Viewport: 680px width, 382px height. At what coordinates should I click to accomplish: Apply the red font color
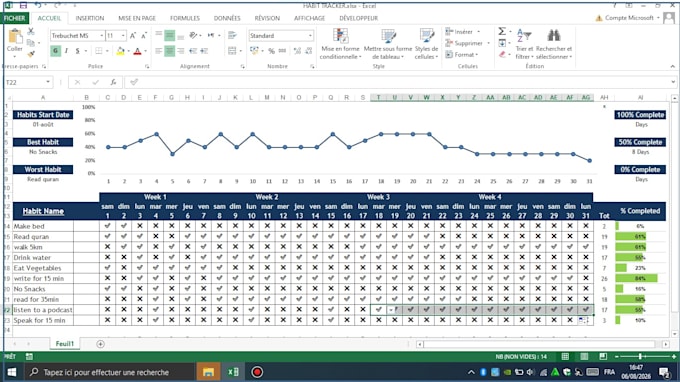(137, 51)
